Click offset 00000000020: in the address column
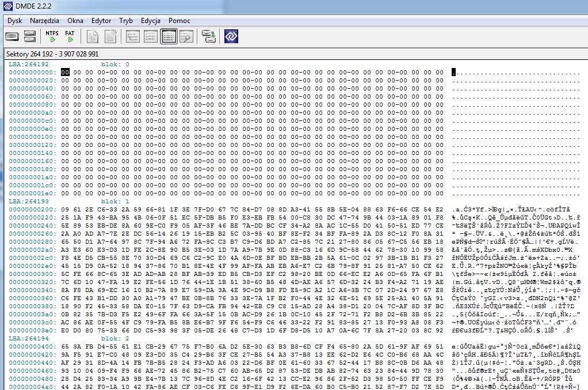The image size is (588, 390). tap(33, 80)
